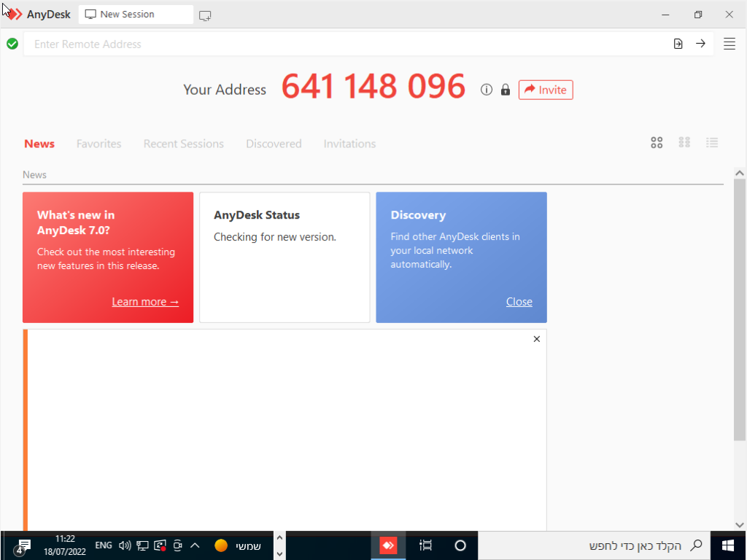Click the scrollbar up arrow
Viewport: 747px width, 560px height.
click(x=739, y=174)
